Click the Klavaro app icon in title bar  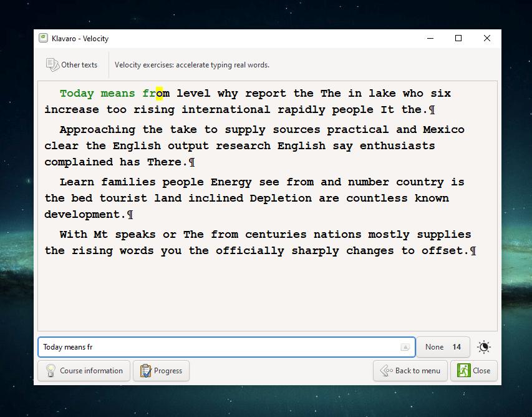[x=43, y=38]
